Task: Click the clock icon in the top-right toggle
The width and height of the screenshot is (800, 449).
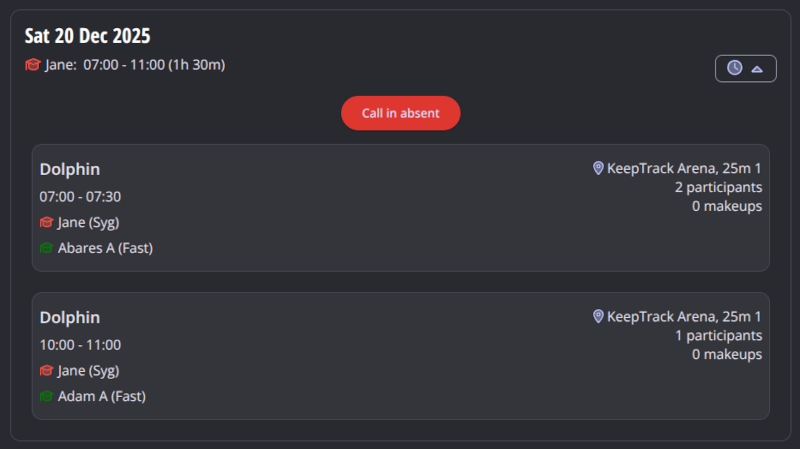Action: tap(734, 68)
